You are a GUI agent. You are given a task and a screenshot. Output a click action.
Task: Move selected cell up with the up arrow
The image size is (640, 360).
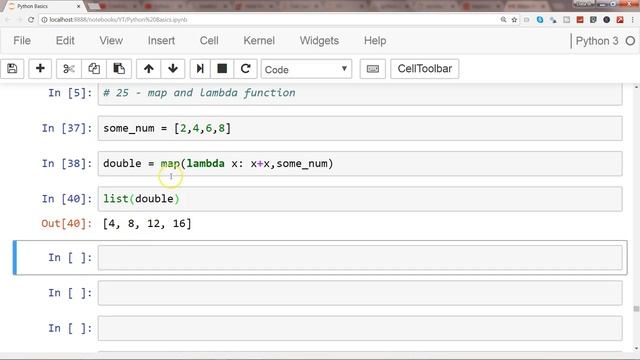point(149,69)
